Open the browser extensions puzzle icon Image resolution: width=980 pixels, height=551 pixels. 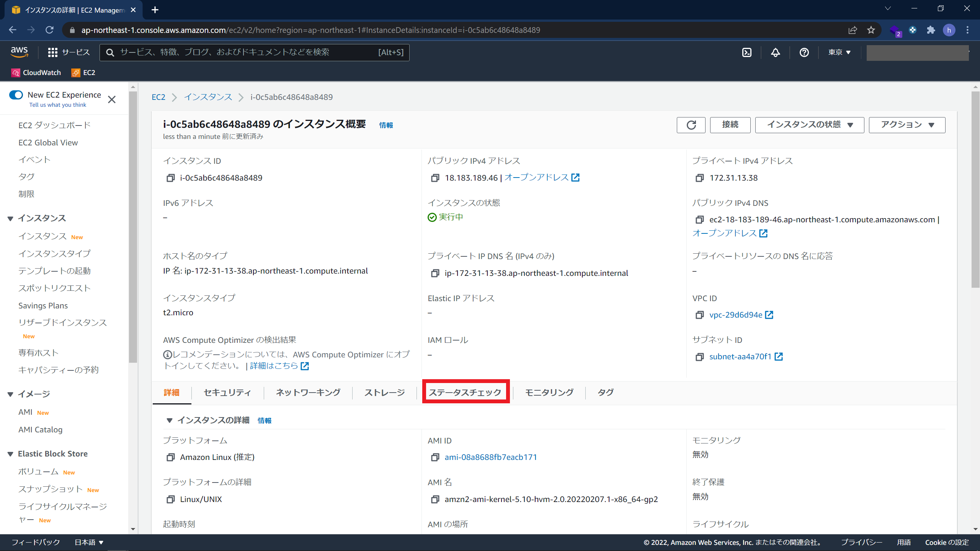931,30
